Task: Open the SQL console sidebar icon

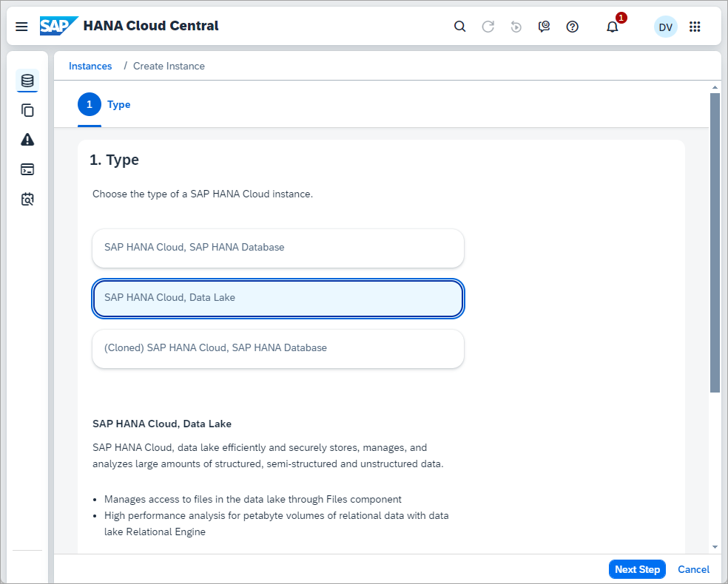Action: [27, 169]
